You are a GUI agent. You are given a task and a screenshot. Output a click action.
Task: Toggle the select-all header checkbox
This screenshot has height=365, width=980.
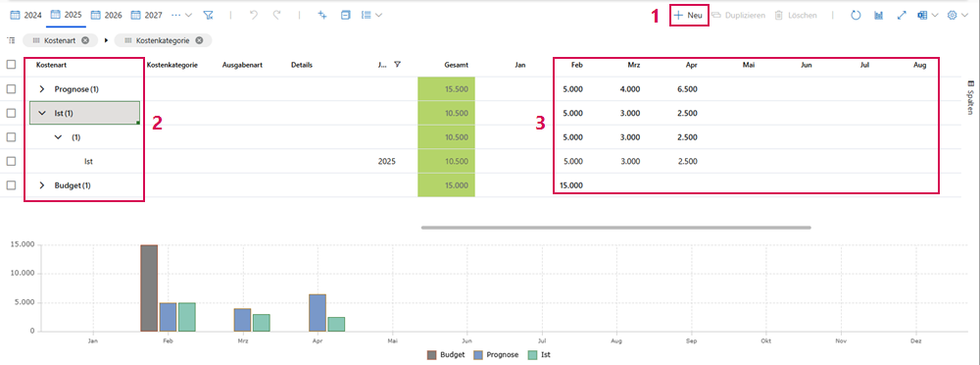pyautogui.click(x=11, y=64)
